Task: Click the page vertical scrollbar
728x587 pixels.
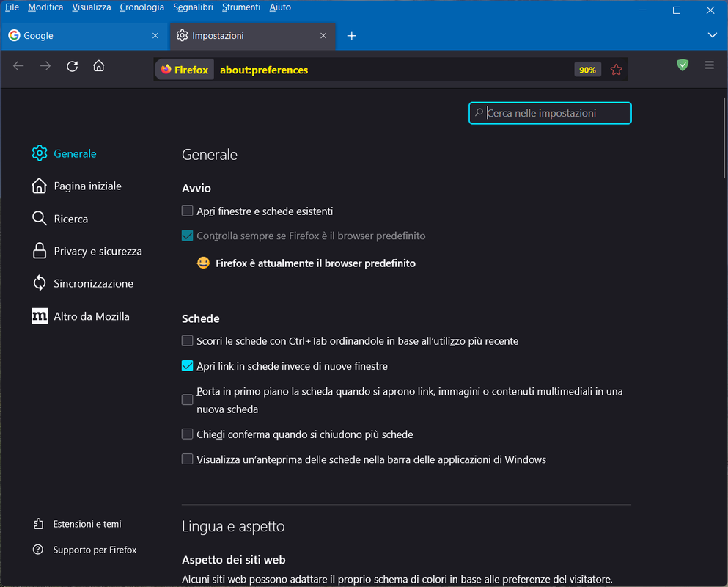Action: tap(724, 137)
